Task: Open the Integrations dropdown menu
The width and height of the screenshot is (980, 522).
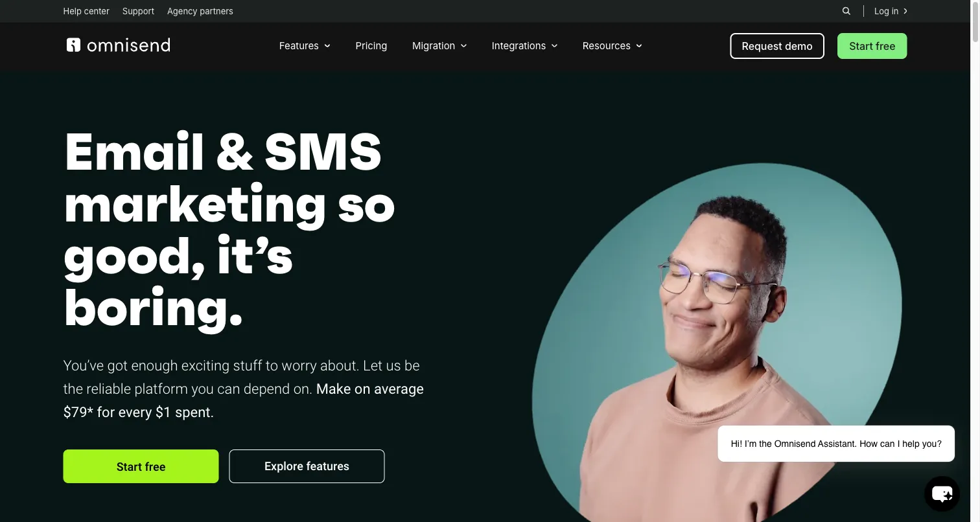Action: [x=524, y=46]
